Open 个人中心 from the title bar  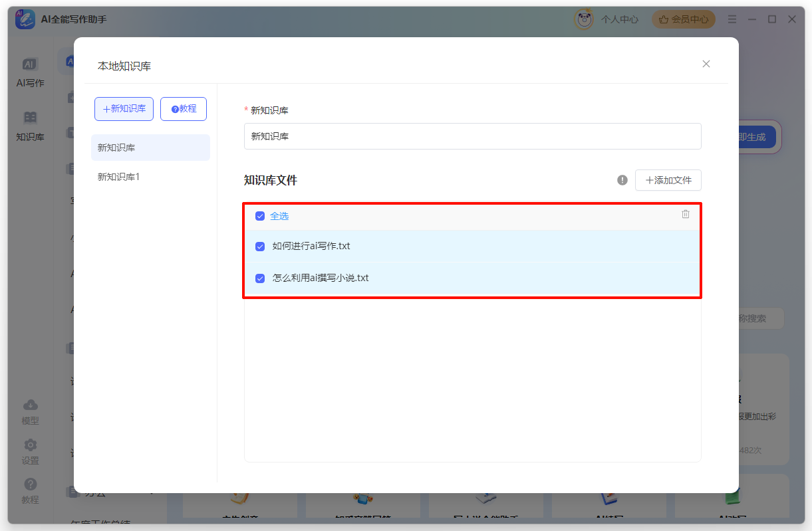coord(622,19)
